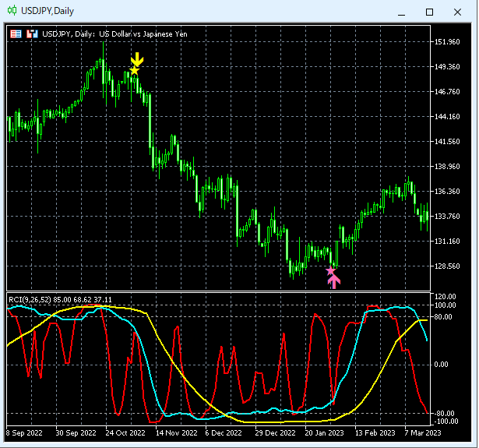Screen dimensions: 479x448
Task: Click the yellow down arrow sell signal
Action: pos(137,59)
